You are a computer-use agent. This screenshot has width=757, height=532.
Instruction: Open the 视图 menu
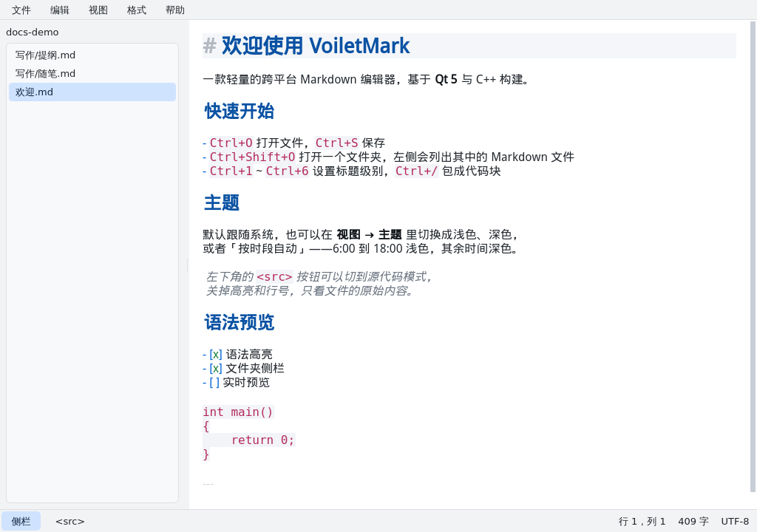(98, 10)
